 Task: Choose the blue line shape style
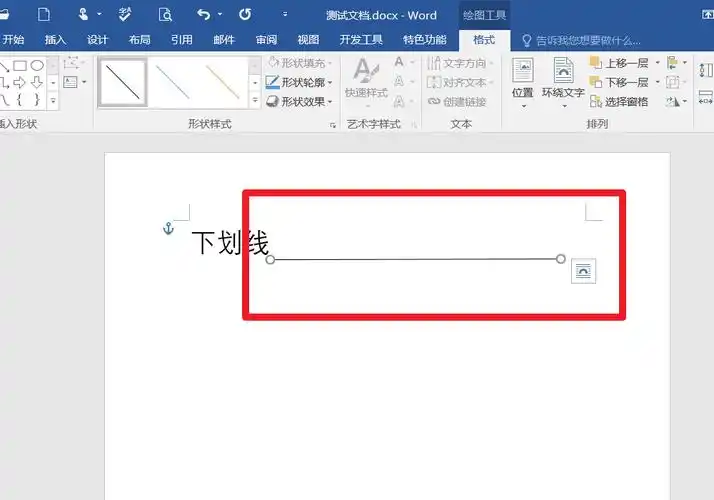coord(173,82)
